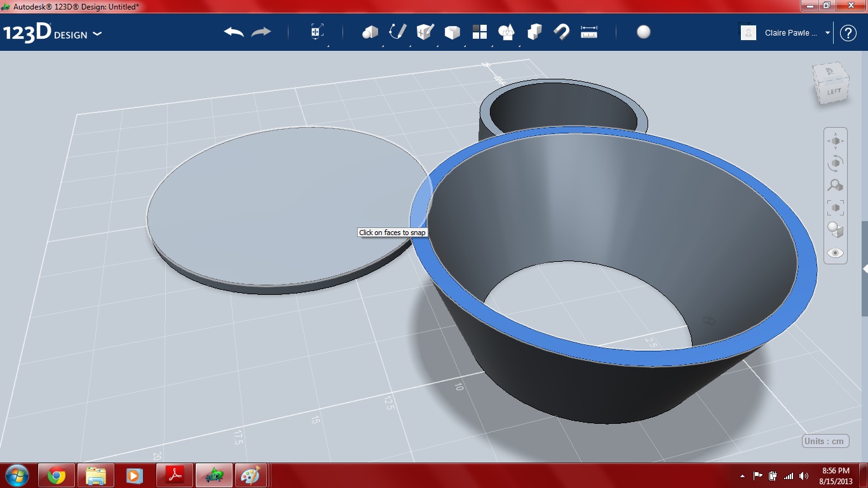Screen dimensions: 868x488
Task: Click the volume speaker tray icon
Action: 804,476
